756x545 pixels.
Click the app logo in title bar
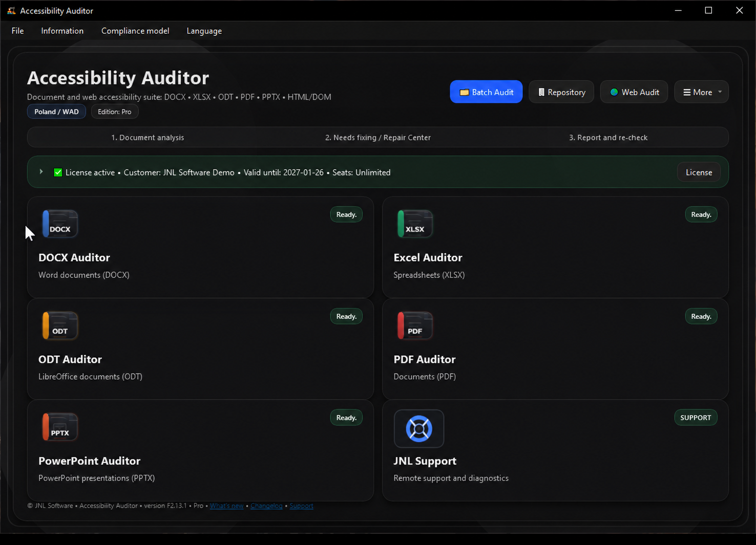11,10
